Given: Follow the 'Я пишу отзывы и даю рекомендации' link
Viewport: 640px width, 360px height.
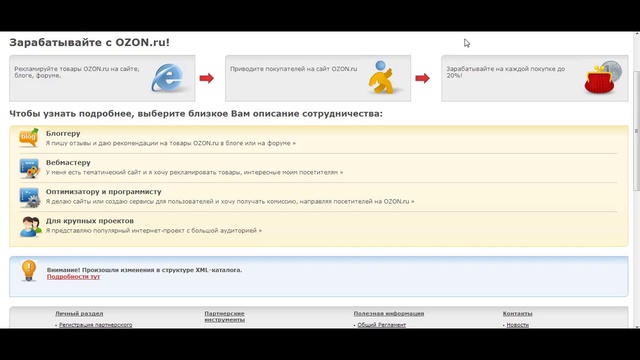Looking at the screenshot, I should [171, 143].
